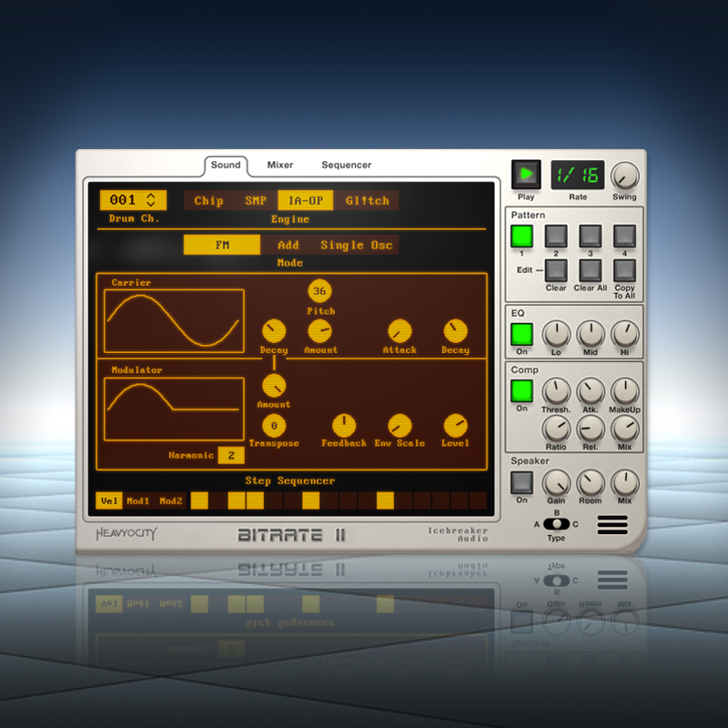
Task: Click the Modulator waveform display
Action: pyautogui.click(x=174, y=409)
